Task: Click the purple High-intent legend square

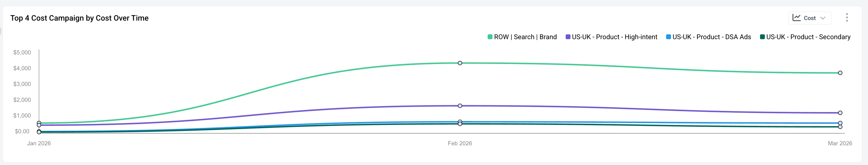Action: tap(568, 37)
